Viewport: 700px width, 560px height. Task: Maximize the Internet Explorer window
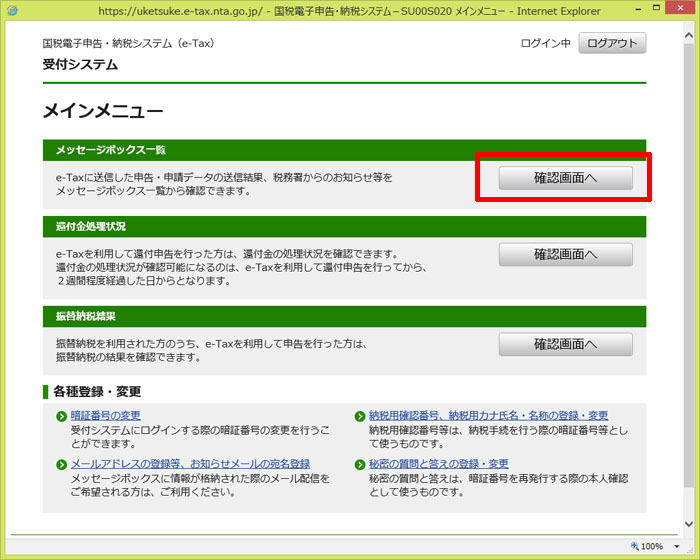point(656,8)
